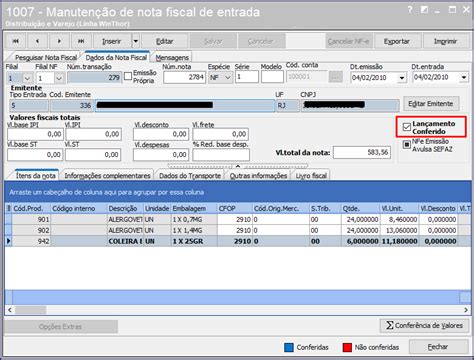
Task: Click the Vl.despesas field
Action: click(161, 155)
